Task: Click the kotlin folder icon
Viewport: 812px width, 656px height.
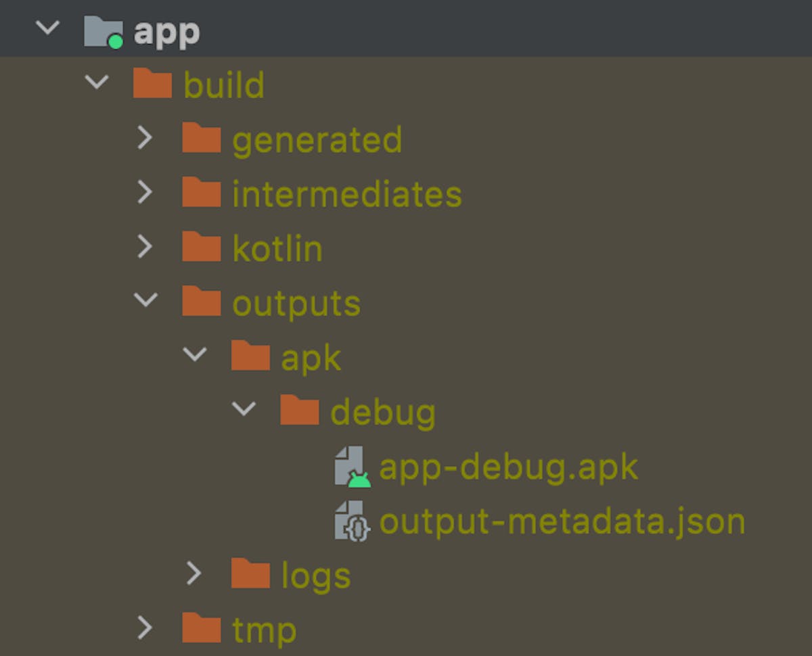Action: (x=201, y=248)
